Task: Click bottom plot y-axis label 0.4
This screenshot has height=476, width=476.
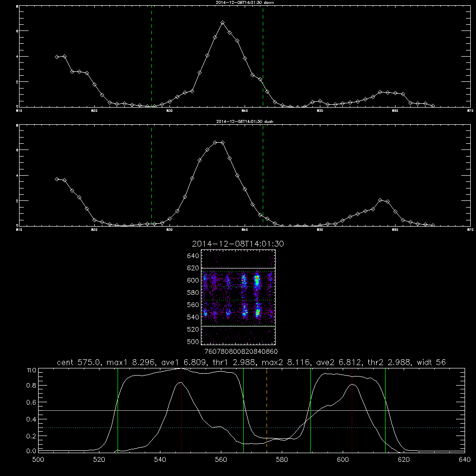Action: [31, 419]
